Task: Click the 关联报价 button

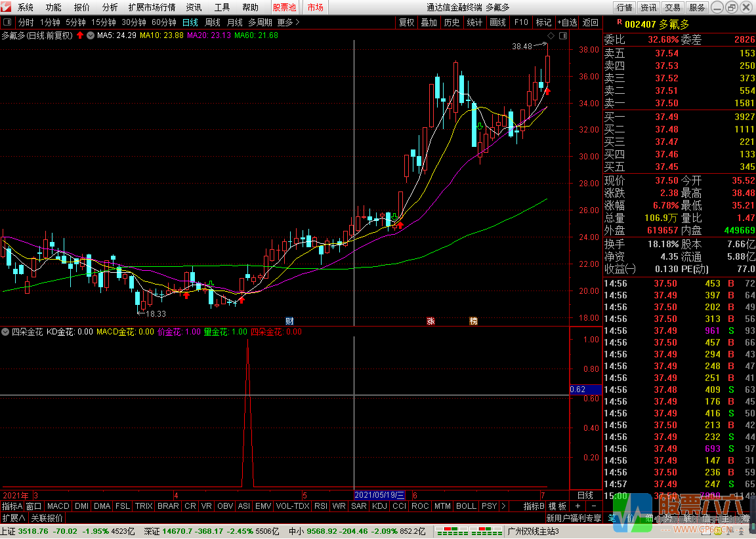Action: coord(47,518)
